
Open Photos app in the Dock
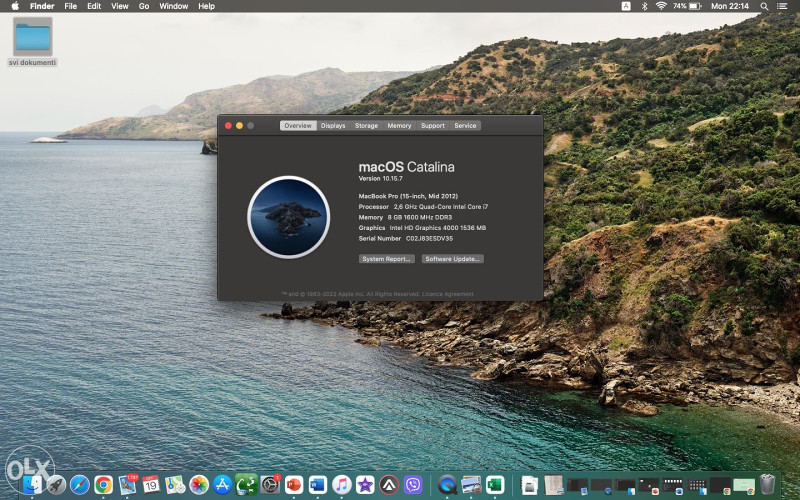pyautogui.click(x=199, y=485)
